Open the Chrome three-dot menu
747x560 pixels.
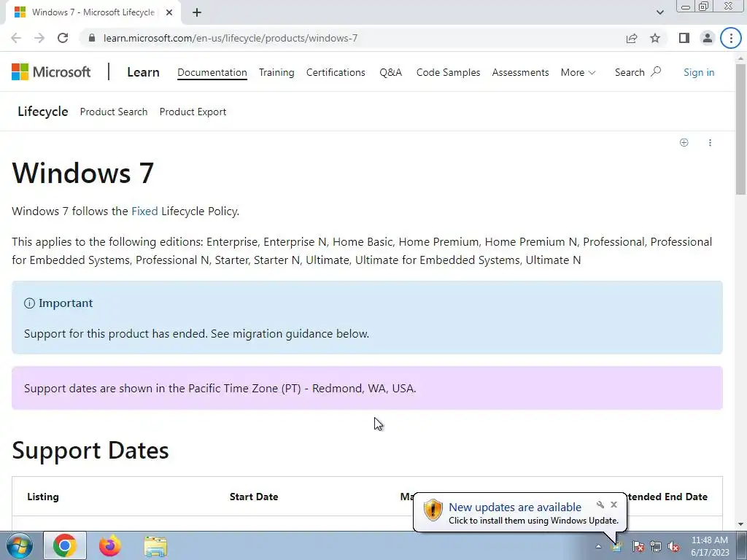click(x=731, y=38)
